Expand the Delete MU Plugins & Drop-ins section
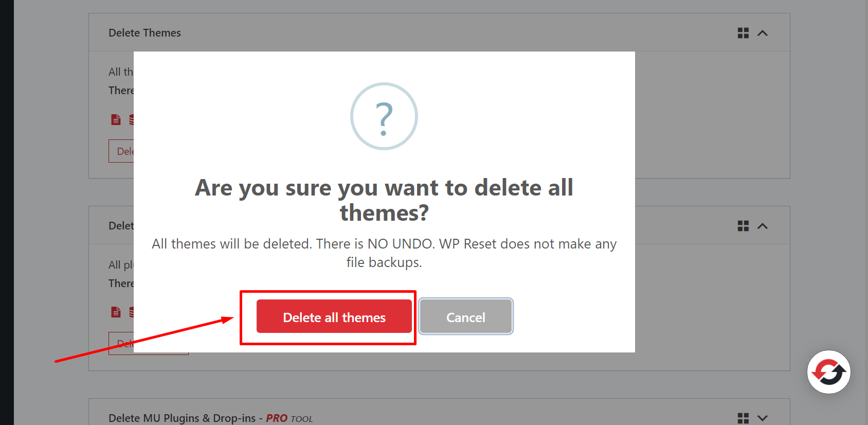 (x=763, y=417)
